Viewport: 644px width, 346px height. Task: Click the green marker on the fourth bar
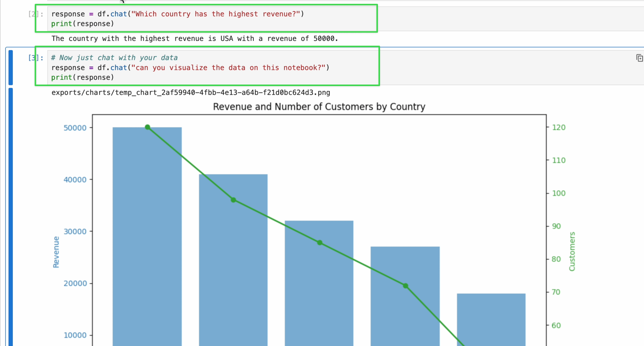coord(405,286)
